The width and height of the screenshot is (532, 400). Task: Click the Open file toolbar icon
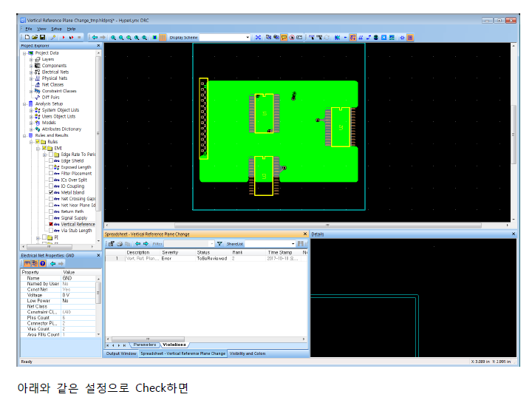click(x=34, y=37)
